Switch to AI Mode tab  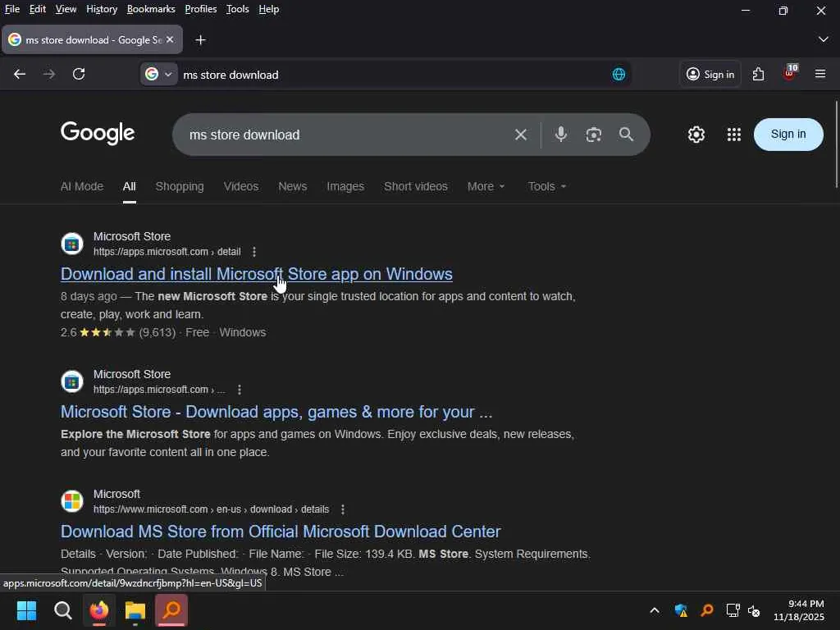tap(82, 186)
